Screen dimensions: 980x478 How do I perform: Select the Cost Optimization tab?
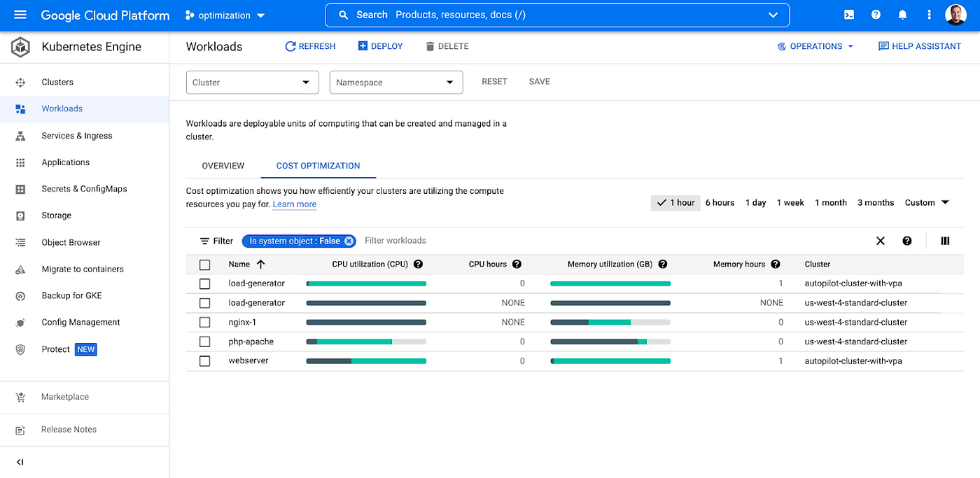click(318, 166)
